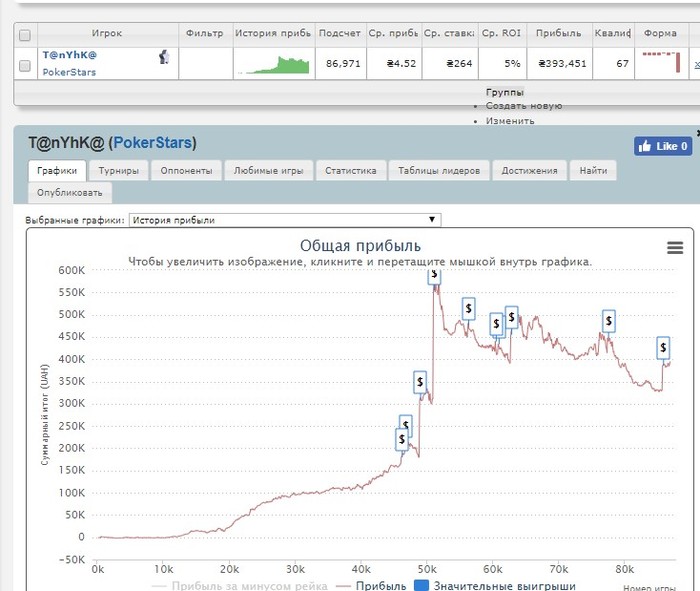Click the last dollar marker near 400K
The image size is (700, 591).
pyautogui.click(x=663, y=348)
